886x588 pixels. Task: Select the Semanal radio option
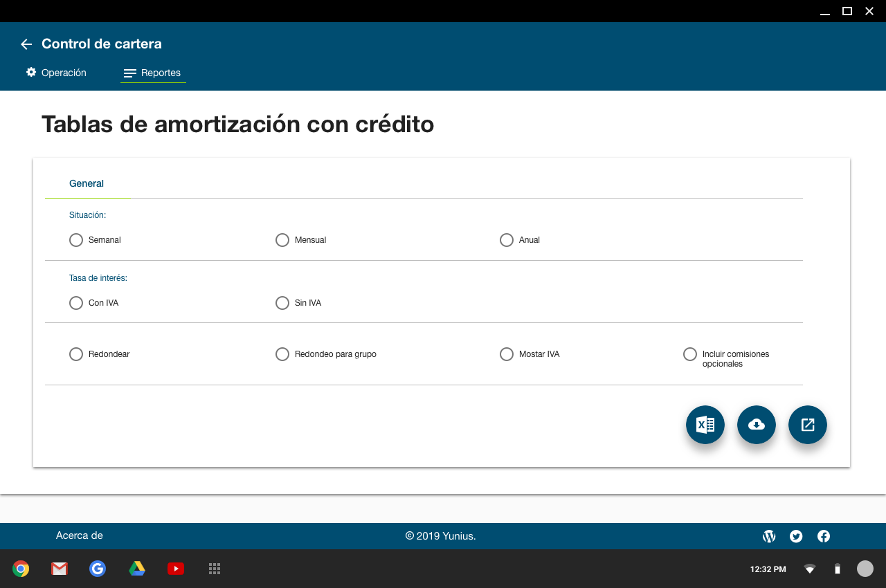76,240
